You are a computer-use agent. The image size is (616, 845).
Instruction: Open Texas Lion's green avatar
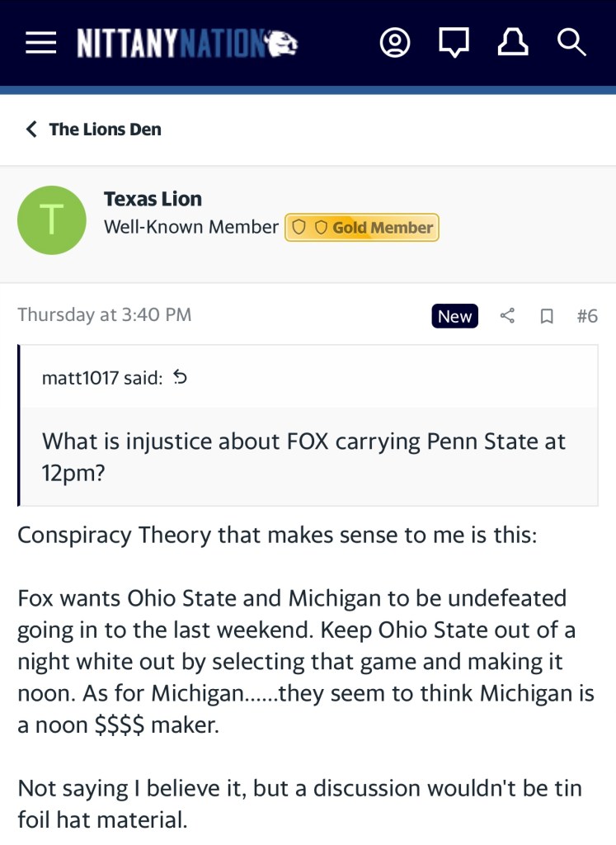coord(51,220)
